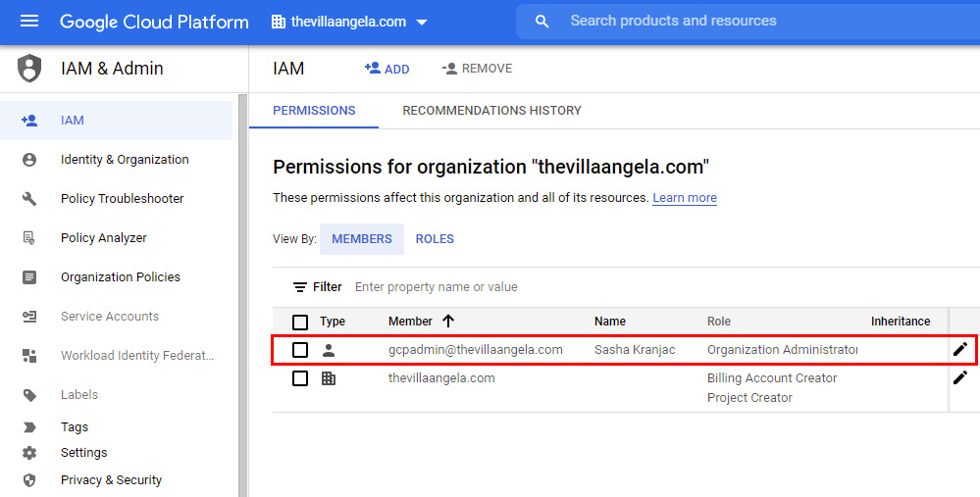Image resolution: width=980 pixels, height=497 pixels.
Task: Click the sidebar vertical scrollbar
Action: coord(242,295)
